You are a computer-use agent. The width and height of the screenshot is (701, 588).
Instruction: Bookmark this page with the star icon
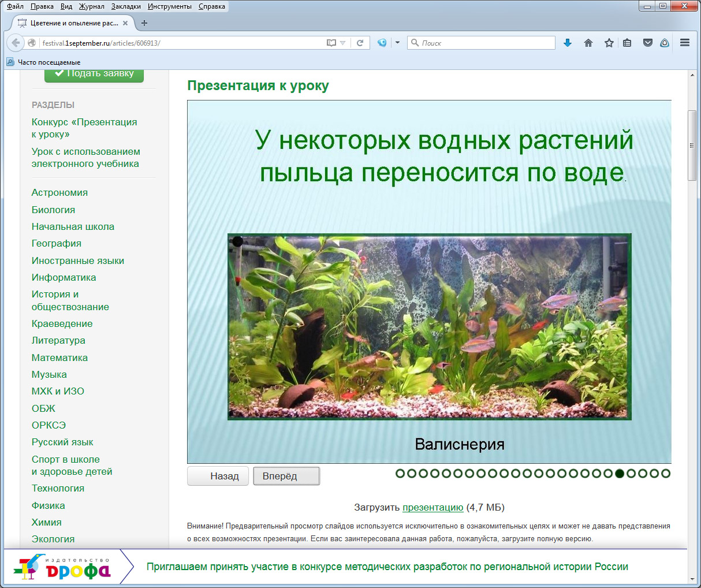coord(609,43)
